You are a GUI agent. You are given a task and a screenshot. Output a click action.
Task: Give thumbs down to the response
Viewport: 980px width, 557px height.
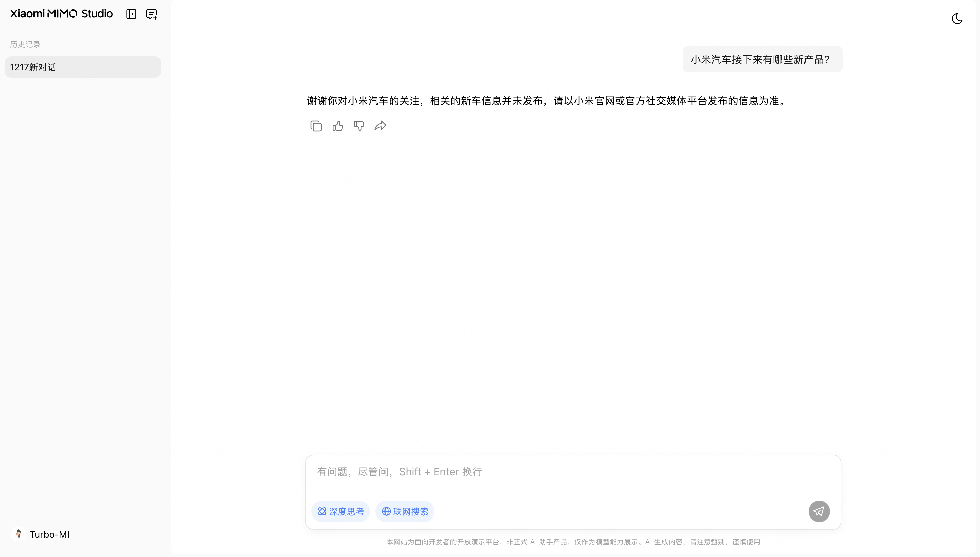359,126
